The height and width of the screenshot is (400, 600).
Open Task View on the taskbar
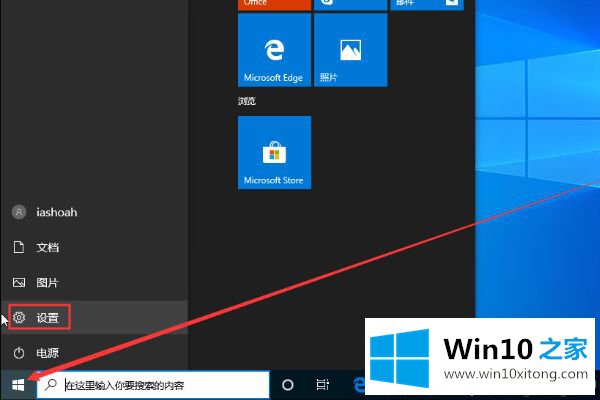[x=323, y=385]
